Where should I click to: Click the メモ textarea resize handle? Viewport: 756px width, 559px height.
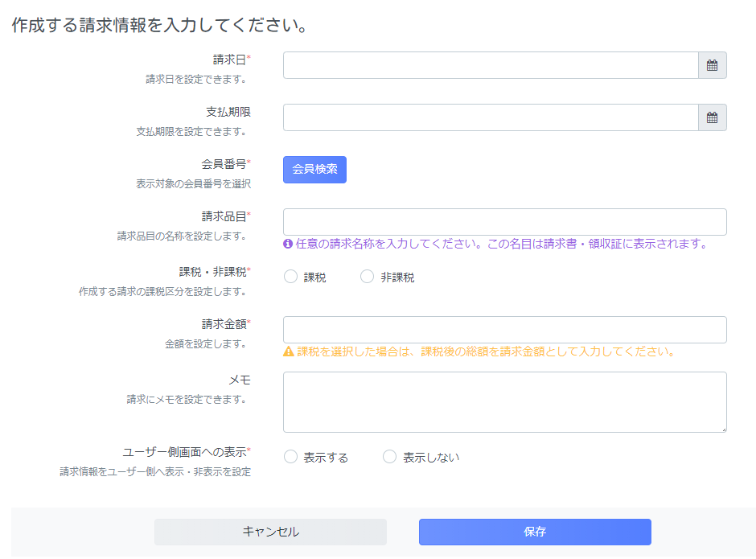pos(724,430)
